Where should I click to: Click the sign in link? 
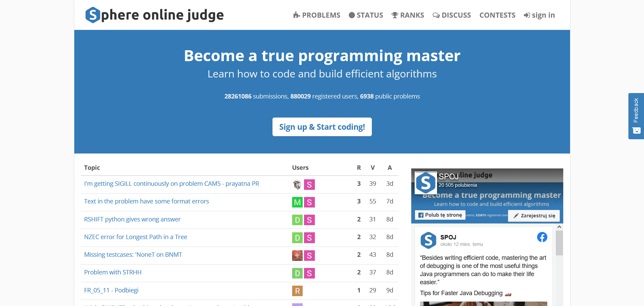[539, 15]
